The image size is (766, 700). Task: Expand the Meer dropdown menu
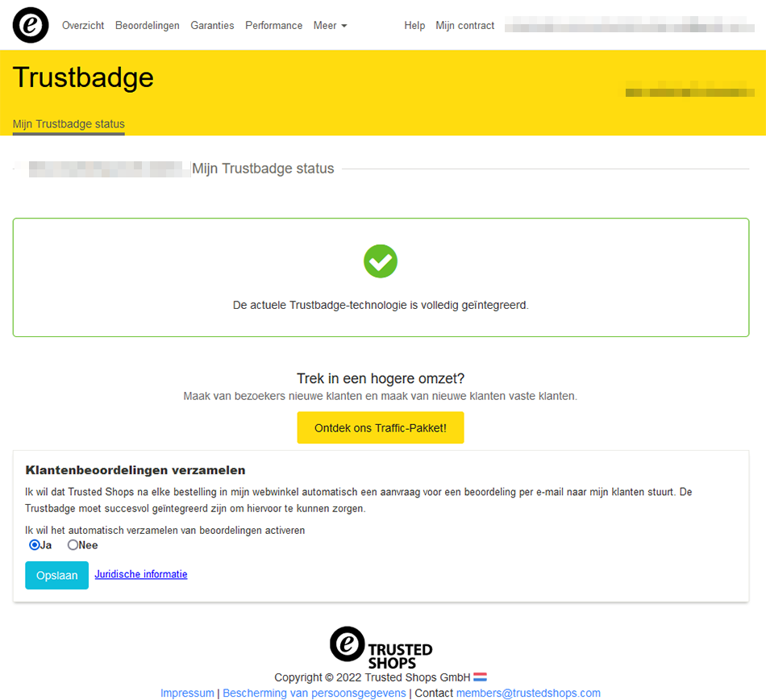point(331,25)
